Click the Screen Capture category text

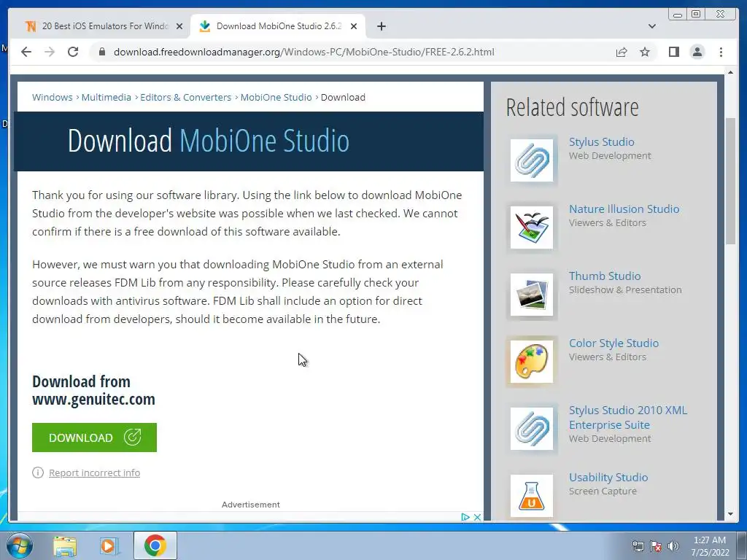(x=603, y=491)
